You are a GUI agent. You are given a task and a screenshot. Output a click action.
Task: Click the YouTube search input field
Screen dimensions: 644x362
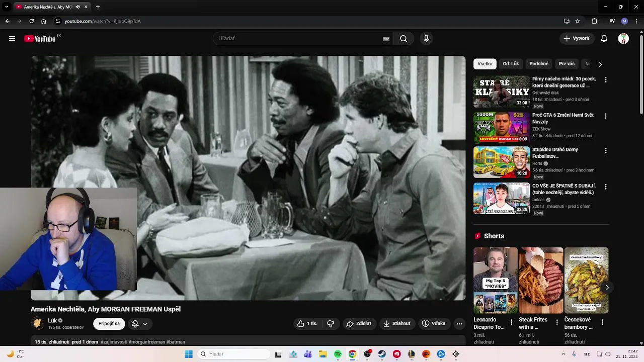[299, 39]
